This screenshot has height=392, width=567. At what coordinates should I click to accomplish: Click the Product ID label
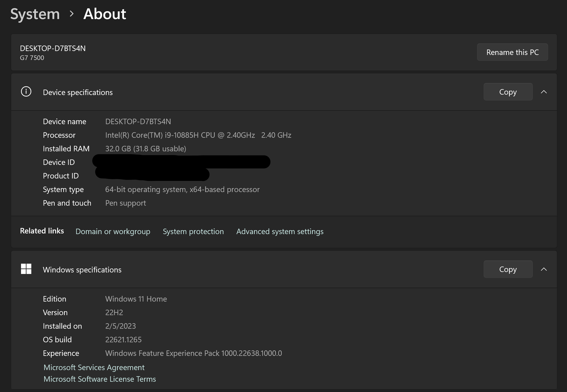[x=61, y=176]
